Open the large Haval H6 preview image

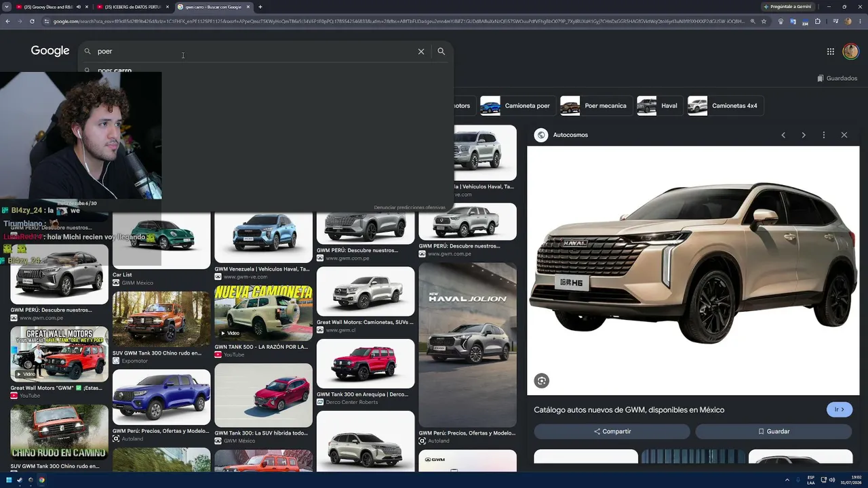tap(693, 270)
